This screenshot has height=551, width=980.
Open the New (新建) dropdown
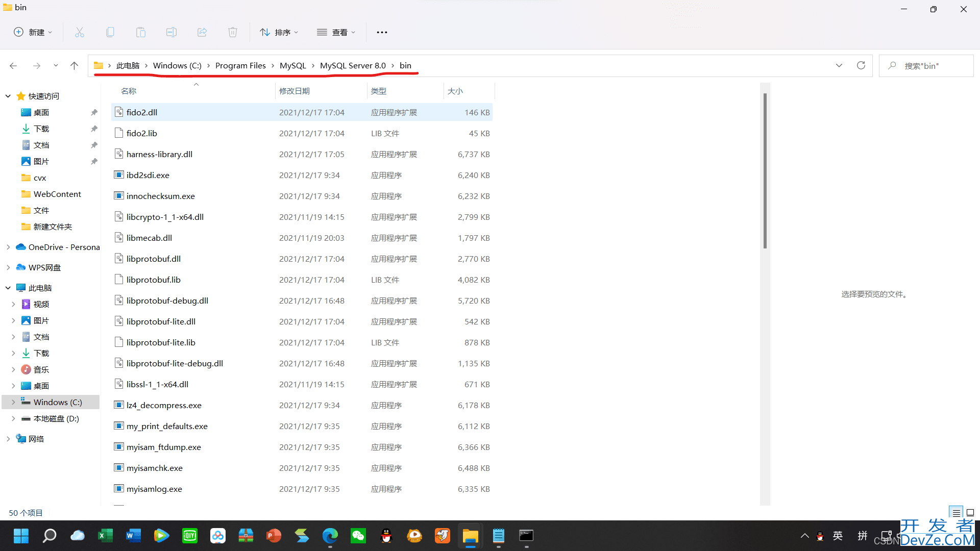coord(33,32)
